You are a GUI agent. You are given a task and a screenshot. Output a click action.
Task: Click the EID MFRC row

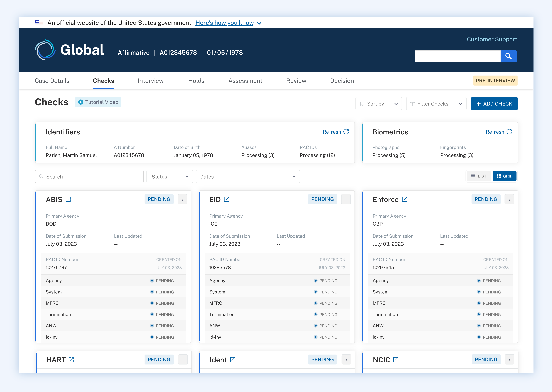click(277, 303)
